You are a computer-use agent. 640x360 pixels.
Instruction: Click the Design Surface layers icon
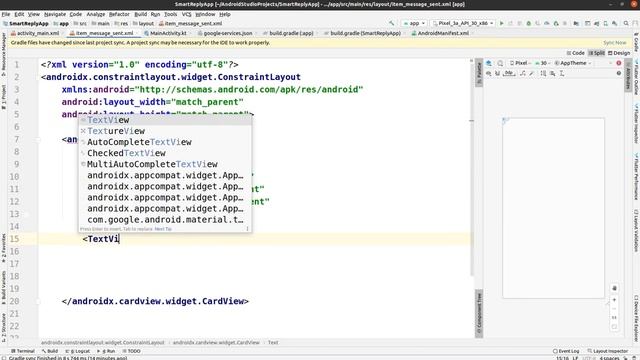[x=488, y=63]
